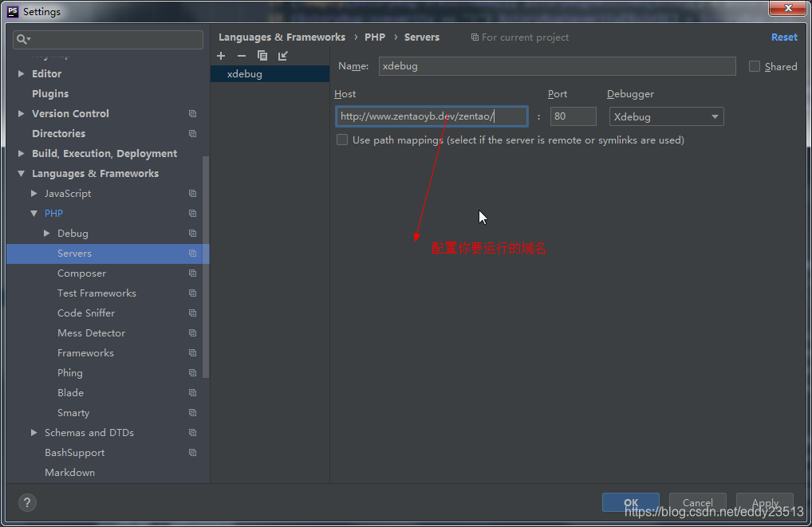Click project-level icon beside Debug
The width and height of the screenshot is (812, 527).
(x=193, y=233)
